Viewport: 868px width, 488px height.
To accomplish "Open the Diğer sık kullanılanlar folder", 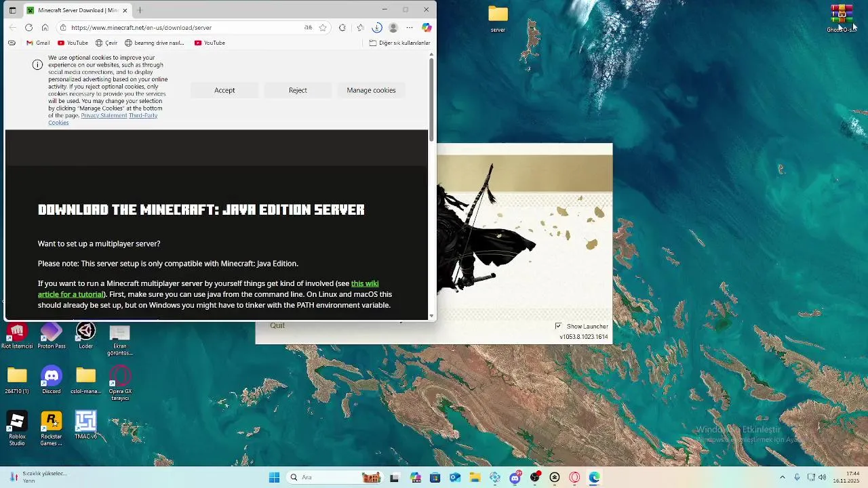I will coord(399,43).
